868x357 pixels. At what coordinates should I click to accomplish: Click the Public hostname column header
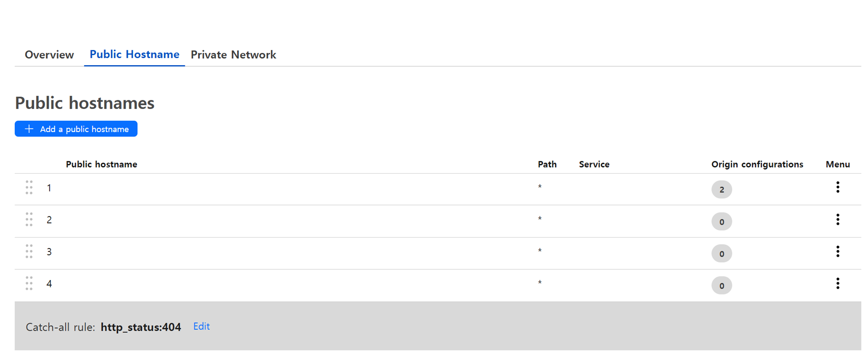coord(102,164)
